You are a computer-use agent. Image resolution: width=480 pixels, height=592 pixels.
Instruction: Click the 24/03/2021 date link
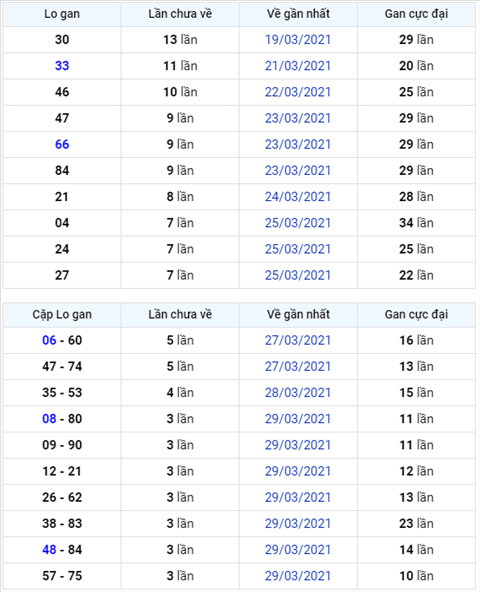[x=298, y=197]
